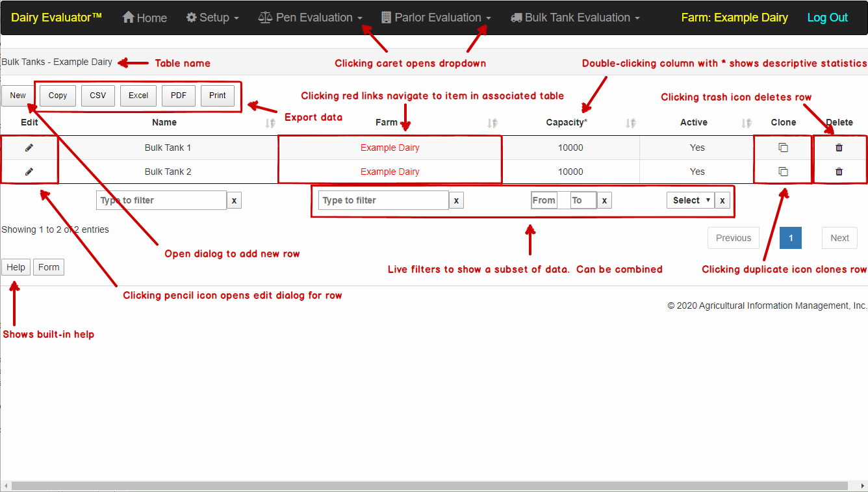Clone Bulk Tank 2 with its duplicate icon
The height and width of the screenshot is (492, 868).
(x=782, y=172)
